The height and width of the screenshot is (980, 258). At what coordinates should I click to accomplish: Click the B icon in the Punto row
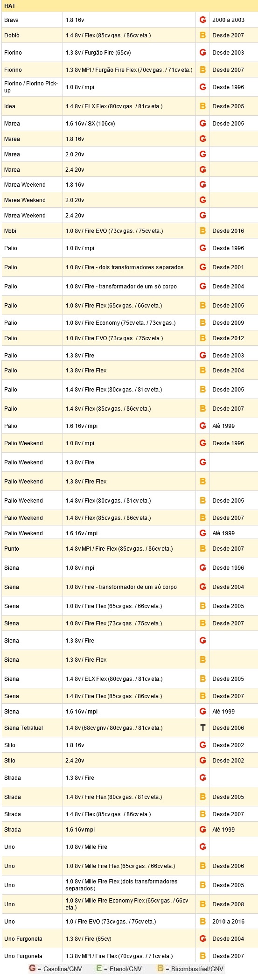[202, 548]
